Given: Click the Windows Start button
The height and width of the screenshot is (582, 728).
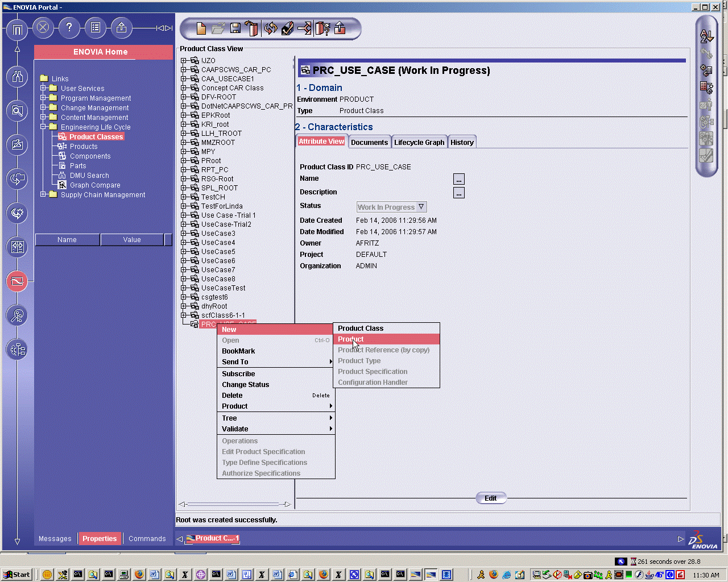Looking at the screenshot, I should [x=17, y=575].
